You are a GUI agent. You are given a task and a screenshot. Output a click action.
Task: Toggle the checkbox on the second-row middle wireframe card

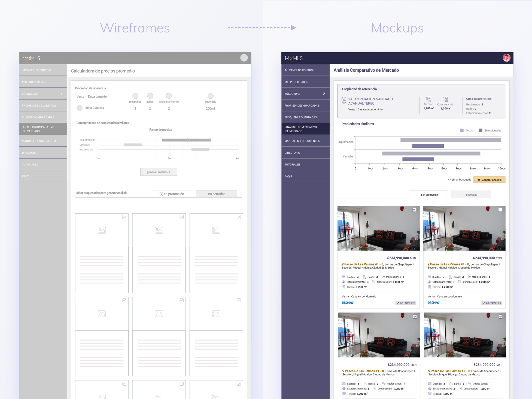(x=182, y=300)
